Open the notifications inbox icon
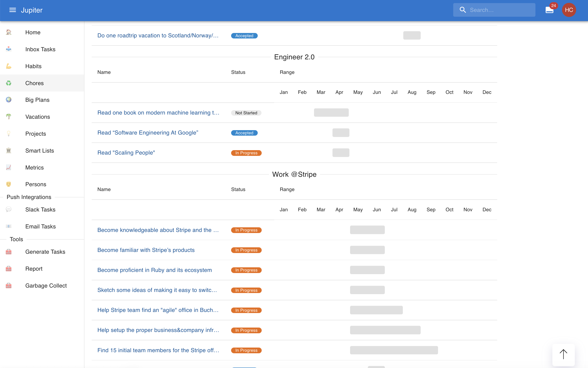This screenshot has width=588, height=368. pos(549,10)
